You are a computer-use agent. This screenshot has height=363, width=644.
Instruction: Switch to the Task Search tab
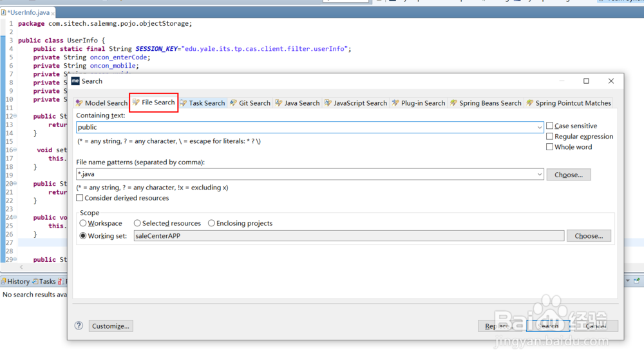pyautogui.click(x=202, y=103)
